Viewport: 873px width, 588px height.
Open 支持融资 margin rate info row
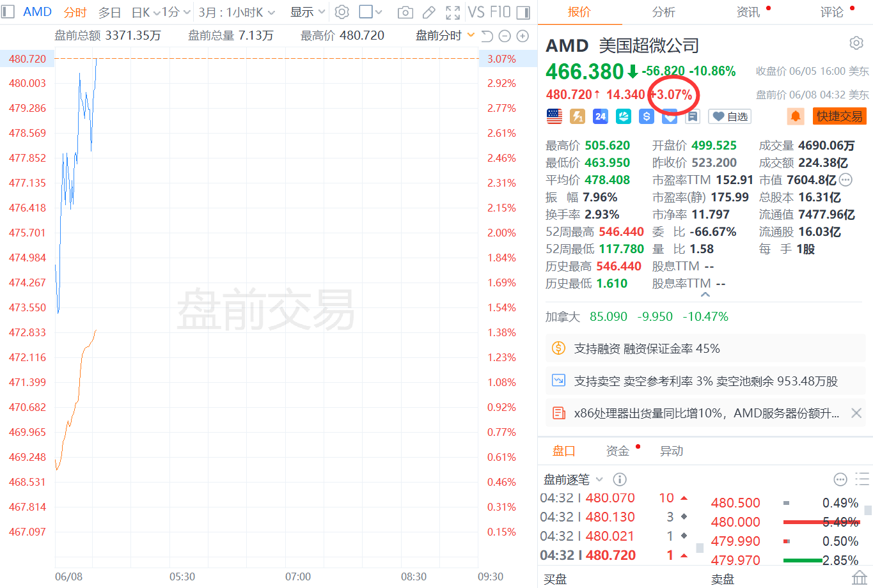705,348
